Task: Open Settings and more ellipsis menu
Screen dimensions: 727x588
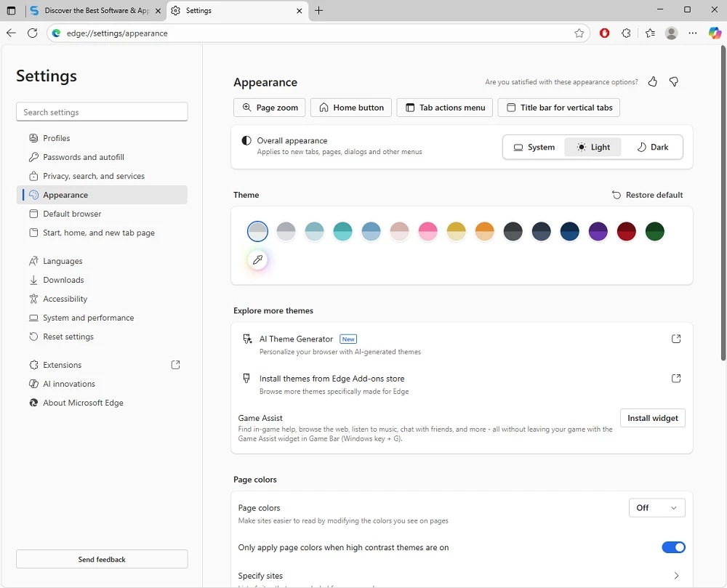Action: (693, 33)
